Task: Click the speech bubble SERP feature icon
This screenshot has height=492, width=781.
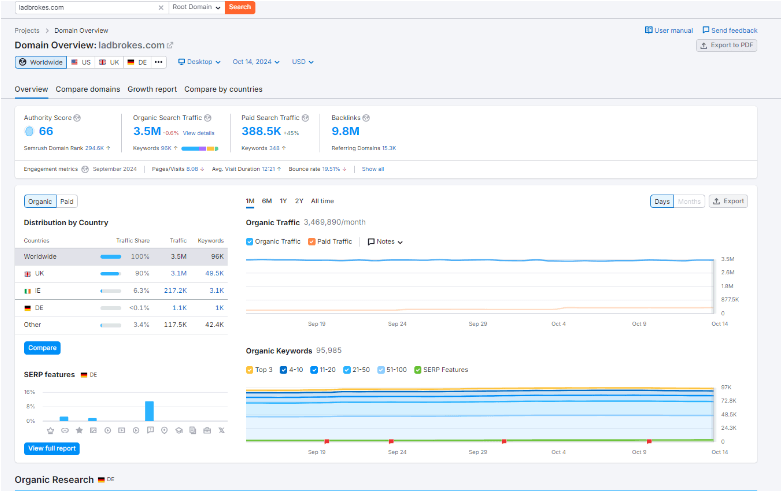Action: tap(150, 430)
